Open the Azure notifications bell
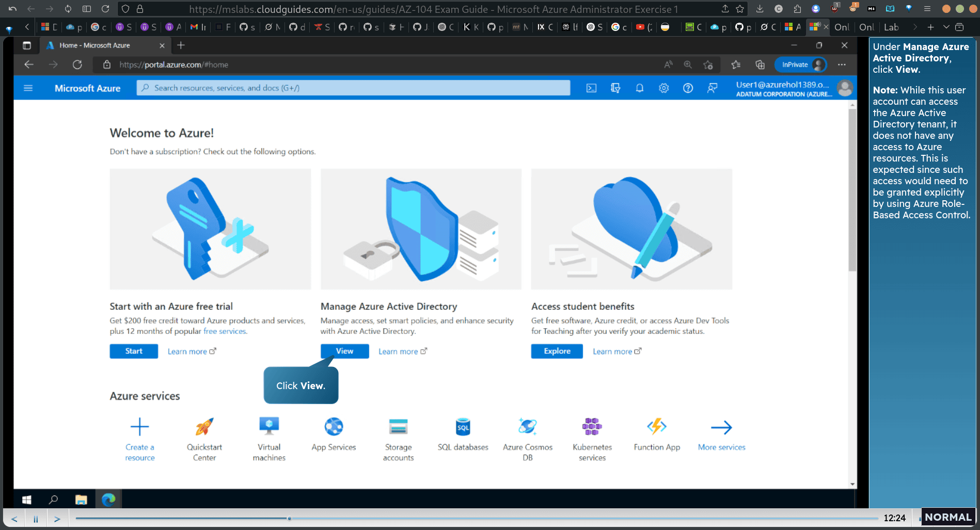 (x=639, y=88)
